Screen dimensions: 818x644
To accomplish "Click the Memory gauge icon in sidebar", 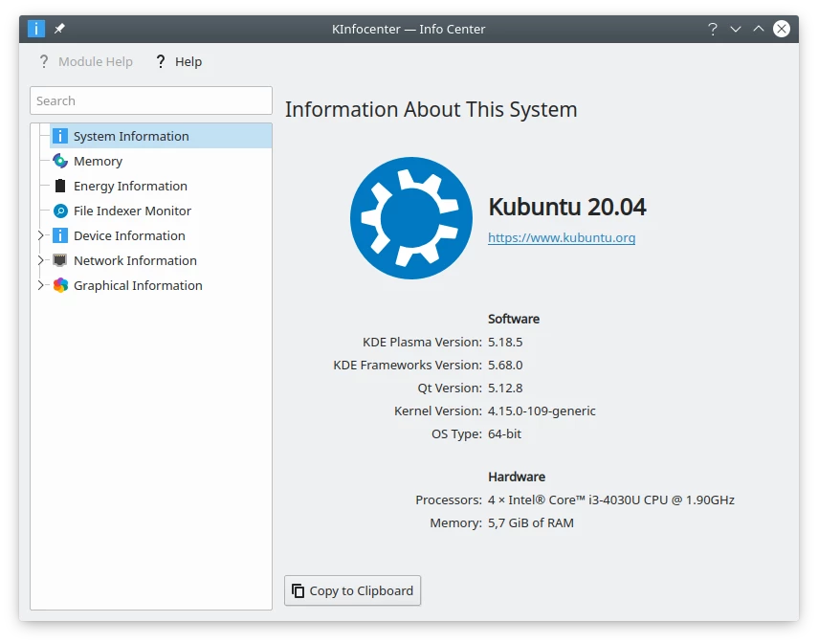I will tap(59, 161).
